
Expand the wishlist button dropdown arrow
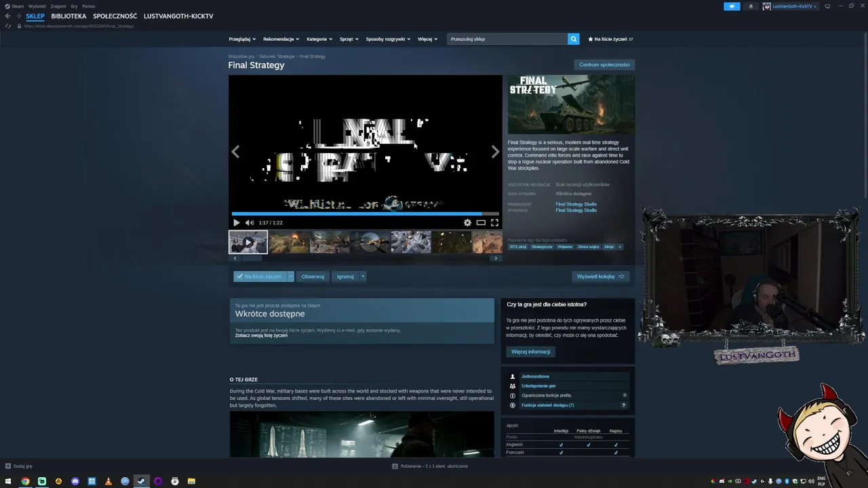click(290, 277)
